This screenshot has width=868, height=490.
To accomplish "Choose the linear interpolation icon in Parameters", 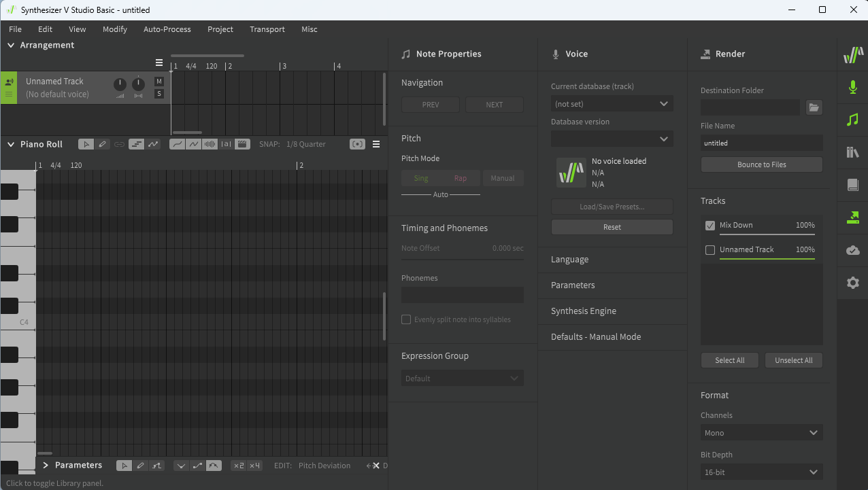I will point(197,466).
